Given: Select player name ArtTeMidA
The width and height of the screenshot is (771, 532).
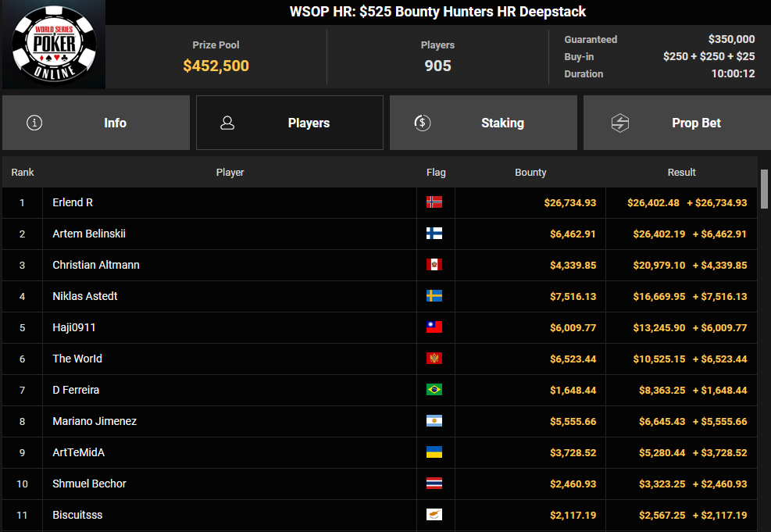Looking at the screenshot, I should (79, 452).
